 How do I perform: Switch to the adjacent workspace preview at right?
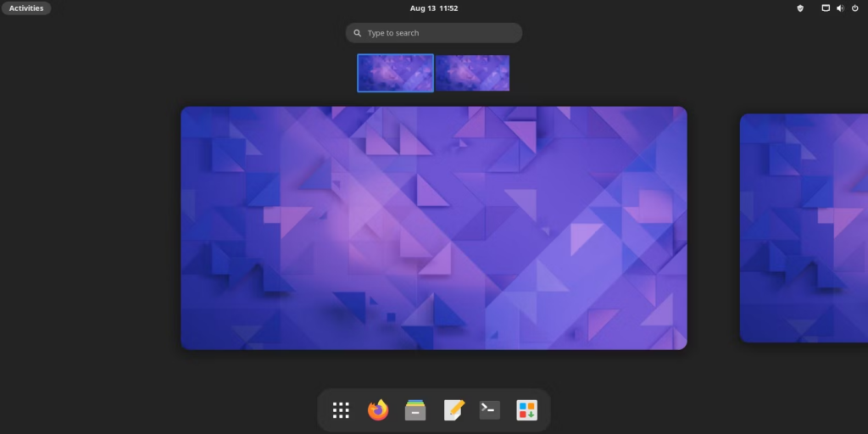(804, 228)
